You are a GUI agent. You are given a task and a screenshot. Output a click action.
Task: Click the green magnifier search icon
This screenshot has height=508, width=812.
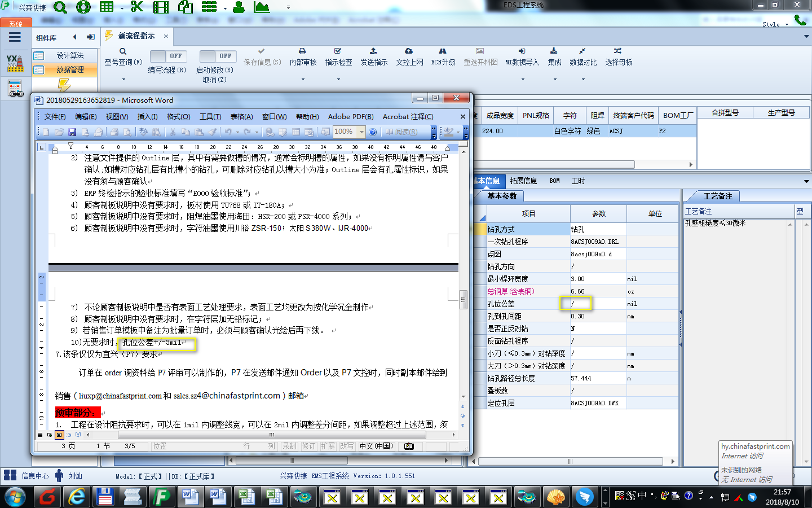[60, 7]
